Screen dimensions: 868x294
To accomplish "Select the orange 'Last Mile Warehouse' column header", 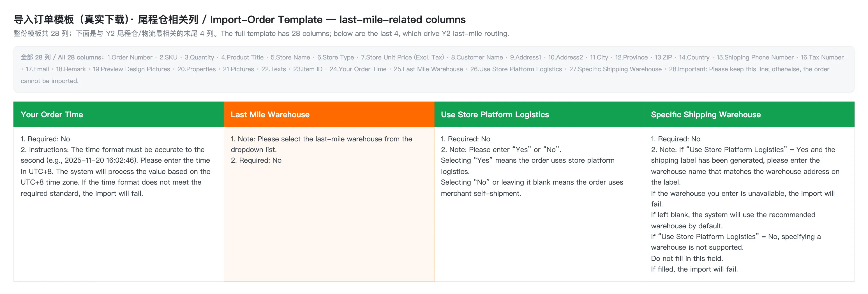I will (x=329, y=114).
